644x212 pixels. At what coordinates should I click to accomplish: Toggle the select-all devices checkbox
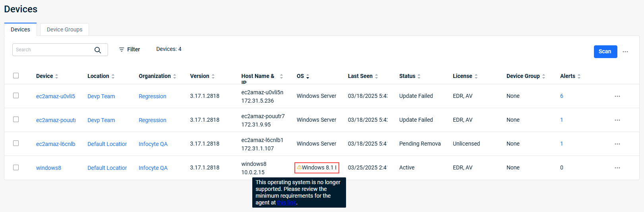pos(16,76)
